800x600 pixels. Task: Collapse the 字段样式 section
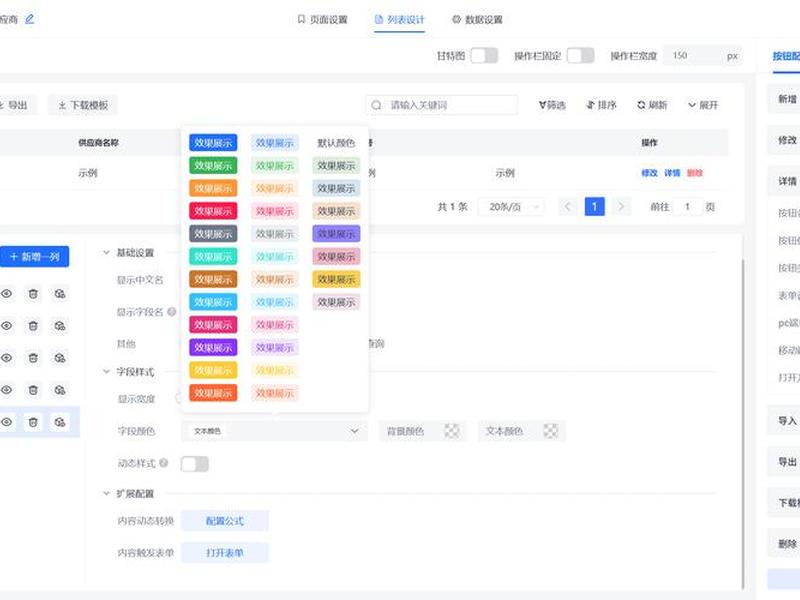point(106,371)
